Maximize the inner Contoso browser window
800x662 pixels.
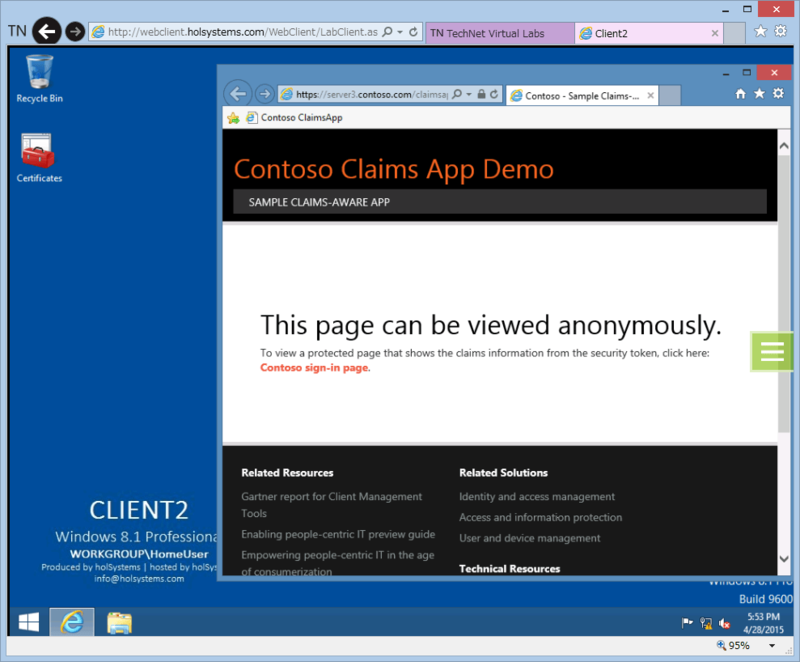[x=747, y=72]
